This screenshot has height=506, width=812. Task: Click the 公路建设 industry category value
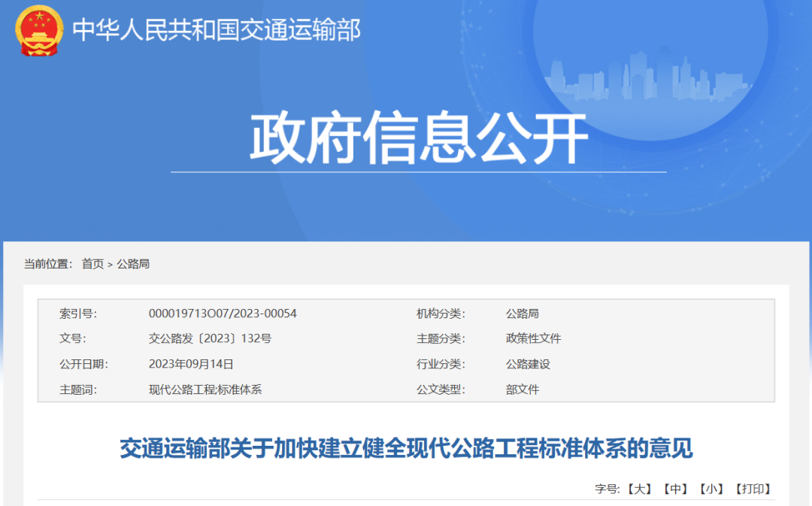point(528,364)
